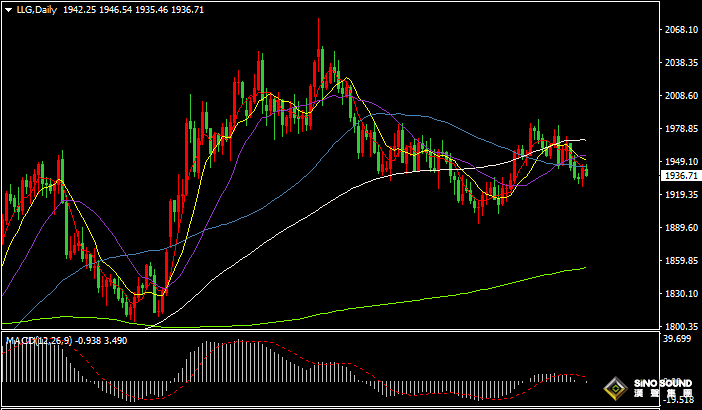702x410 pixels.
Task: Click the SINO SOUND watermark text
Action: pyautogui.click(x=663, y=384)
